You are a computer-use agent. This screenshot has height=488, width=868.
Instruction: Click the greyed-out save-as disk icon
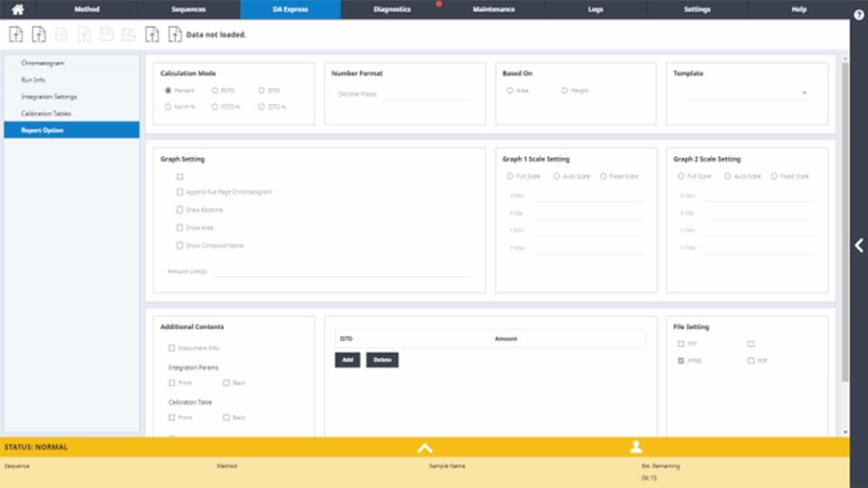tap(129, 34)
